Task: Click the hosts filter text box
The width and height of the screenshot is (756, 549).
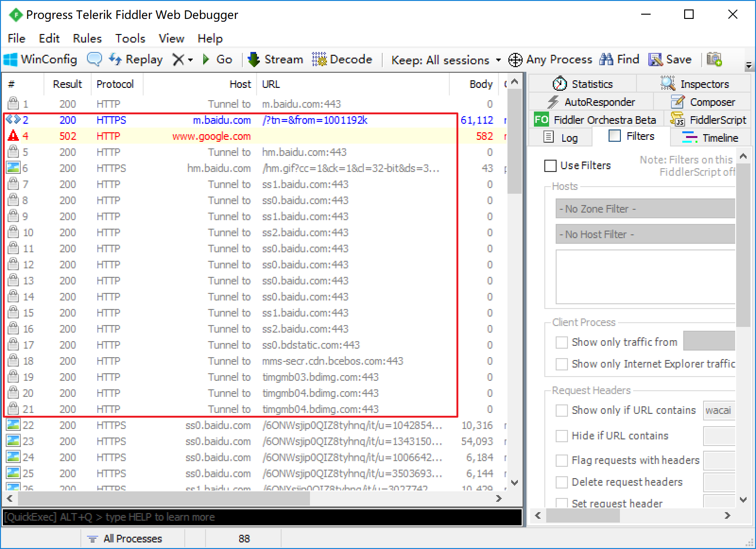Action: [x=645, y=277]
